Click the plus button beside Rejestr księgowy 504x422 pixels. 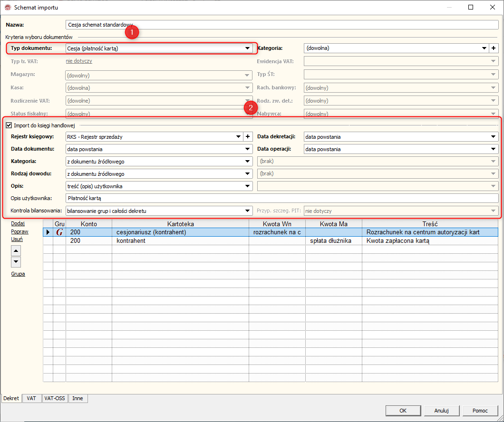pos(248,136)
